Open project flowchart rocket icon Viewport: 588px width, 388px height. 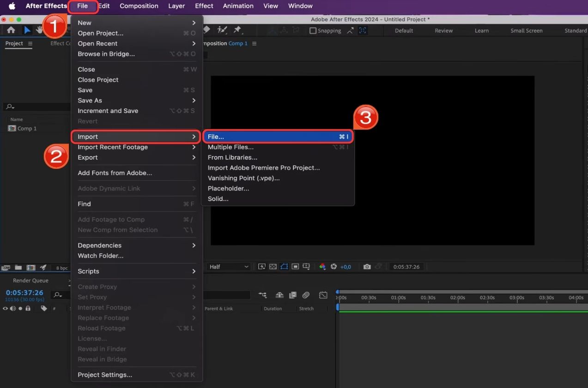(43, 268)
